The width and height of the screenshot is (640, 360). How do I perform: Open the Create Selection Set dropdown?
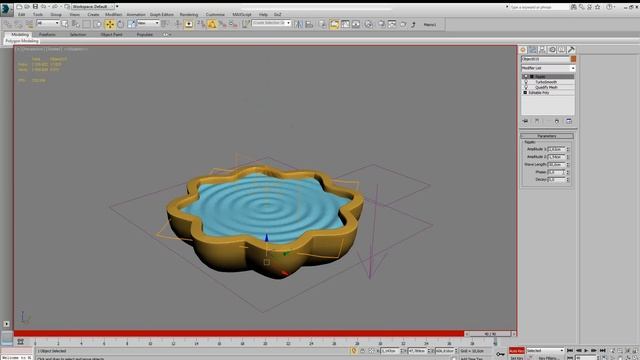pos(271,23)
